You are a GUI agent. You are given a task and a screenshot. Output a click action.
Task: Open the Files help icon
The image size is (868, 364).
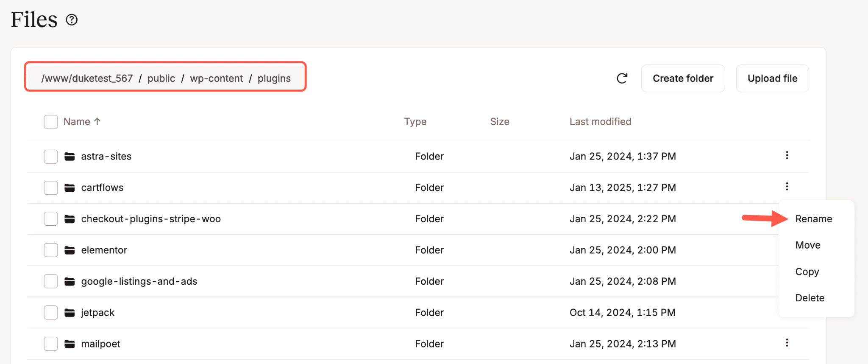tap(72, 20)
